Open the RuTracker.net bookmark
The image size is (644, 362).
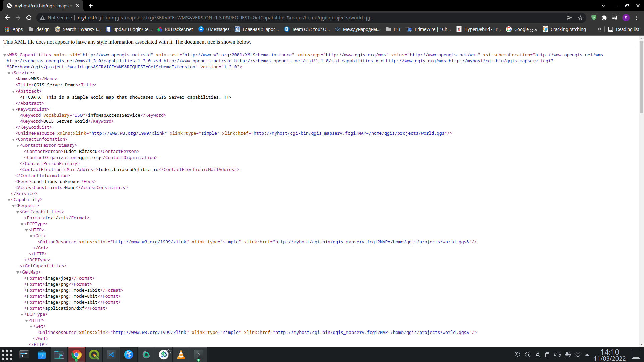pos(175,29)
